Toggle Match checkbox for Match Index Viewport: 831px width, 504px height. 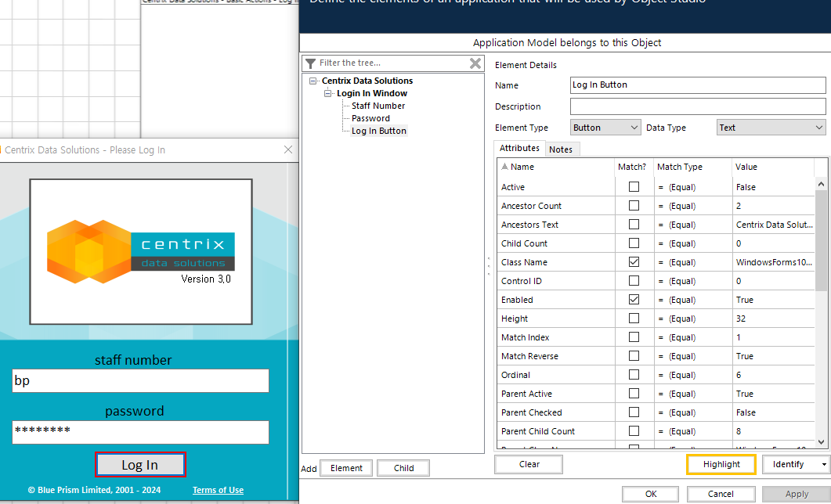634,337
